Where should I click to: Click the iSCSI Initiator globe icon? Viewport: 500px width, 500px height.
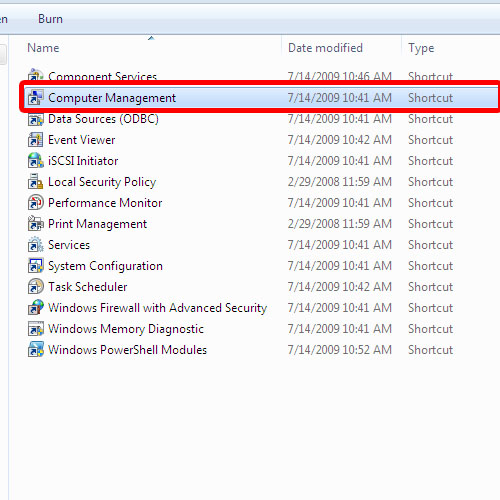(36, 161)
